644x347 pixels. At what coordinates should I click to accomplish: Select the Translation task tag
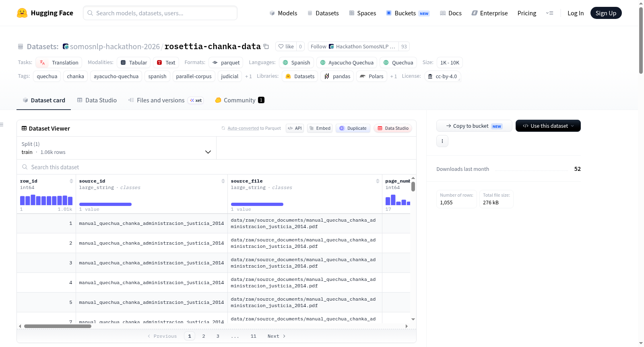[59, 62]
